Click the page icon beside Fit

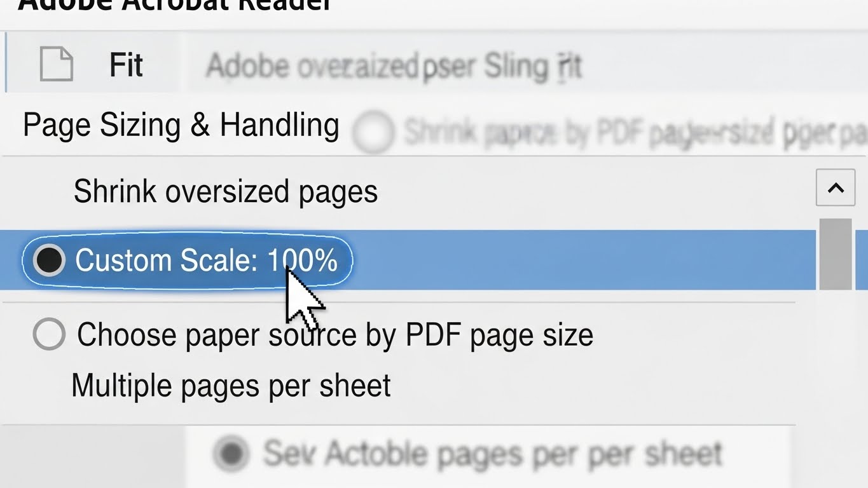tap(56, 64)
